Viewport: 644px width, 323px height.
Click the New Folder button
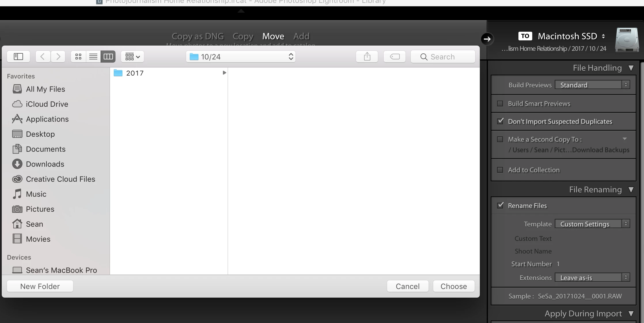[40, 286]
